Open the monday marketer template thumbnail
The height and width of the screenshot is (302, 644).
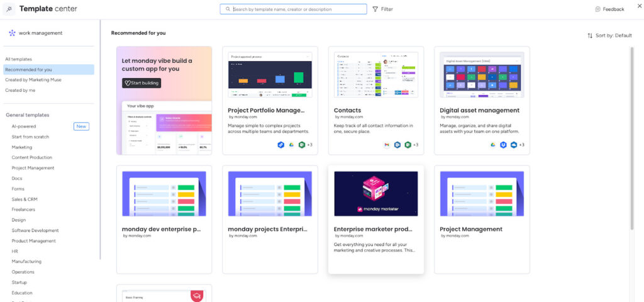point(376,194)
